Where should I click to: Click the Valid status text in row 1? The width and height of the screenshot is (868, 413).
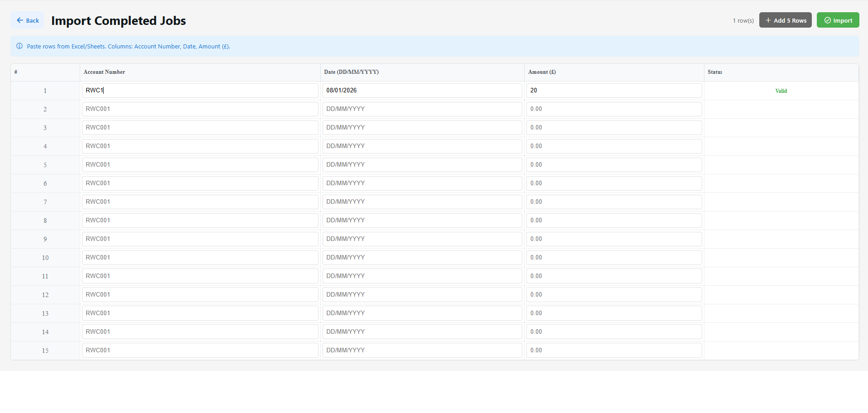781,91
